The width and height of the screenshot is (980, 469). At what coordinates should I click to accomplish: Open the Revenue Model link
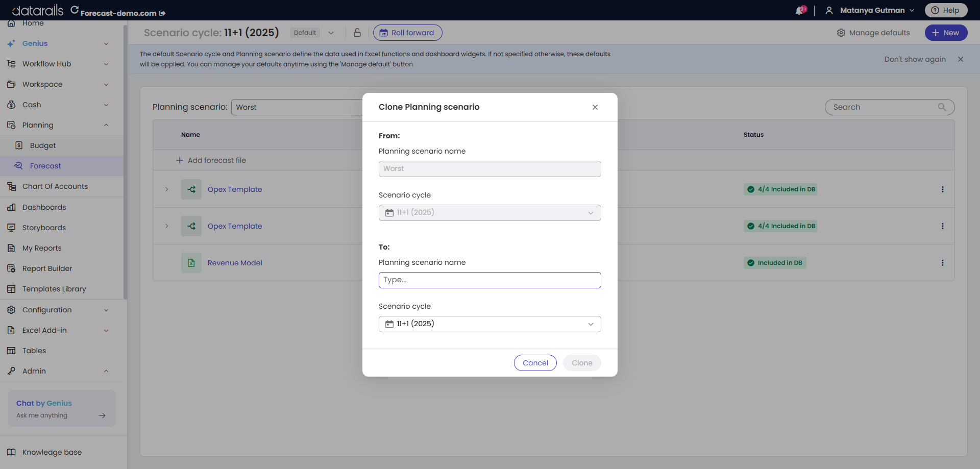235,263
